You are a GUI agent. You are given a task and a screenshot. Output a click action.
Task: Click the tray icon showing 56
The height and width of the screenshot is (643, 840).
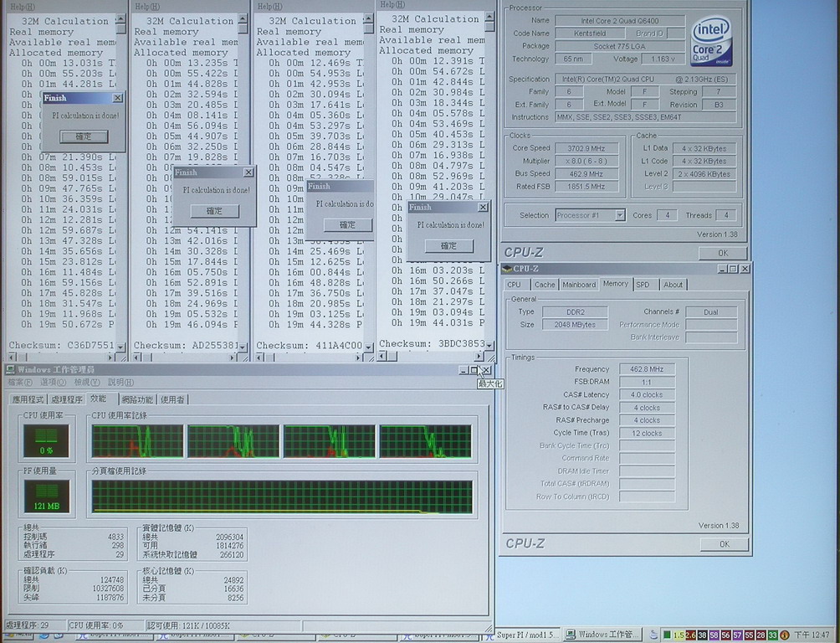[x=726, y=635]
